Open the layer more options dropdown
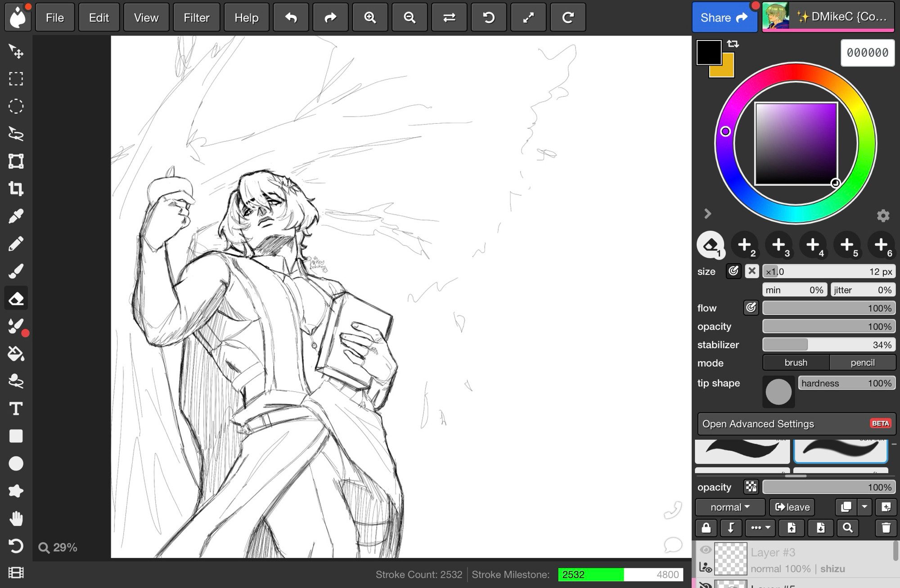The image size is (900, 588). tap(760, 528)
